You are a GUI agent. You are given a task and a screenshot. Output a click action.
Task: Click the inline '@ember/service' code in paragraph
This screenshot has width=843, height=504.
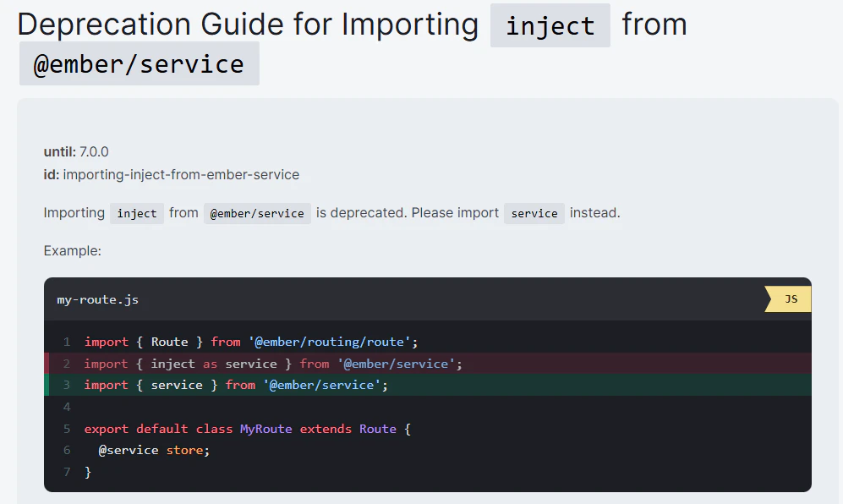point(257,214)
